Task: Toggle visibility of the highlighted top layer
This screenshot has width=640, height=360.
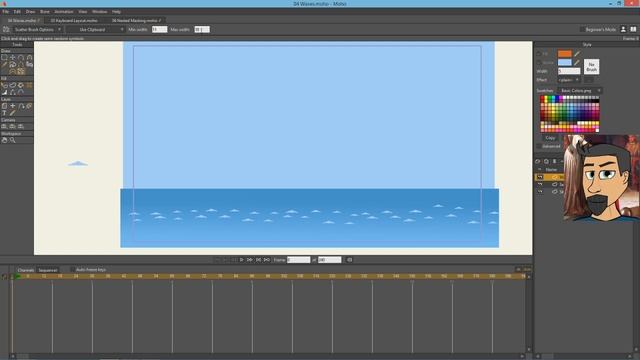Action: [x=540, y=177]
